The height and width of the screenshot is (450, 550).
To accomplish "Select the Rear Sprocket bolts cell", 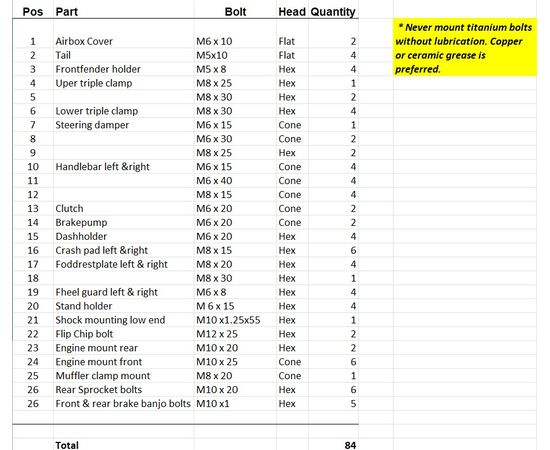I will click(x=123, y=390).
